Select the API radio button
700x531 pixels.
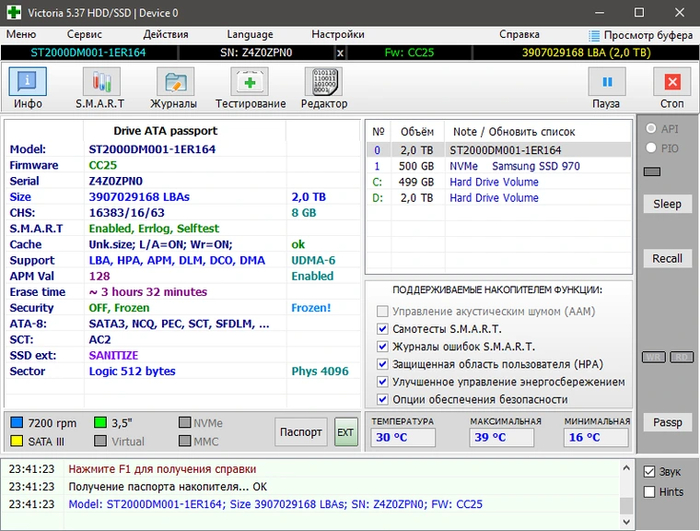651,129
